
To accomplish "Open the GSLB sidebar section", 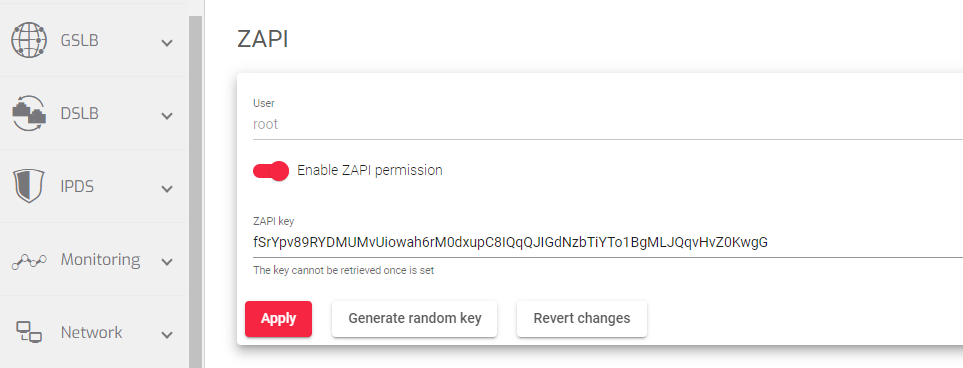I will pyautogui.click(x=93, y=41).
